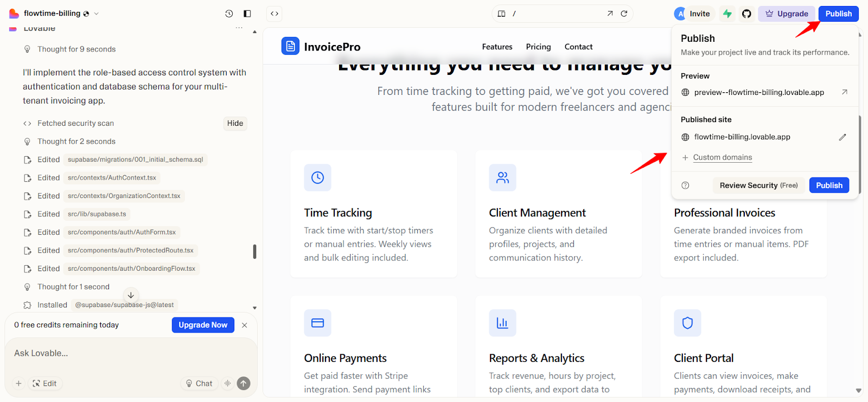
Task: Expand the flowtime-billing project dropdown
Action: click(97, 14)
